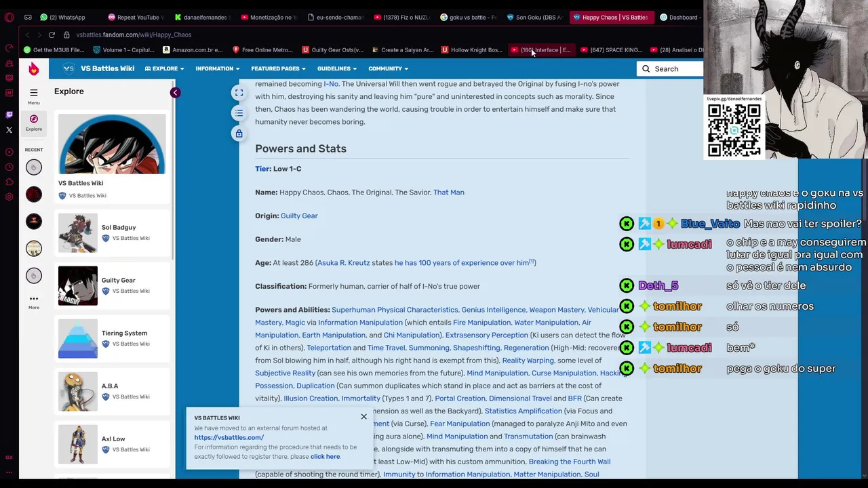Open the second recent wiki red circle
This screenshot has height=488, width=868.
[33, 195]
